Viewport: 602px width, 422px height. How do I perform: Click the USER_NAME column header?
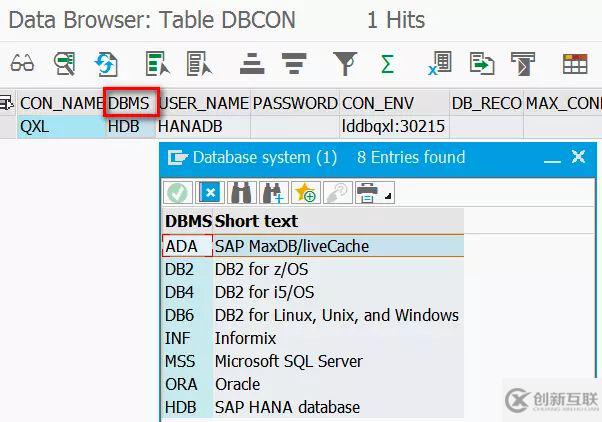click(x=204, y=103)
